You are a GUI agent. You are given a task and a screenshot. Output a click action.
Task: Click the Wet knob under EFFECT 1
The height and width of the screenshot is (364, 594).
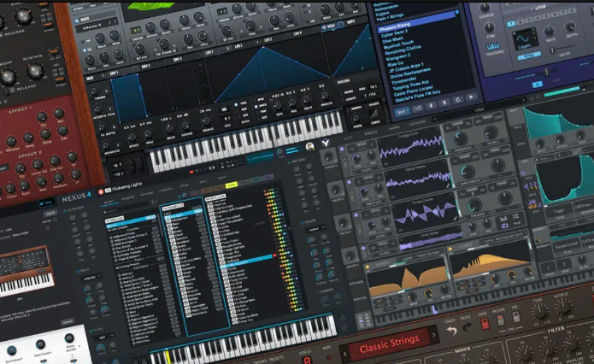(59, 113)
